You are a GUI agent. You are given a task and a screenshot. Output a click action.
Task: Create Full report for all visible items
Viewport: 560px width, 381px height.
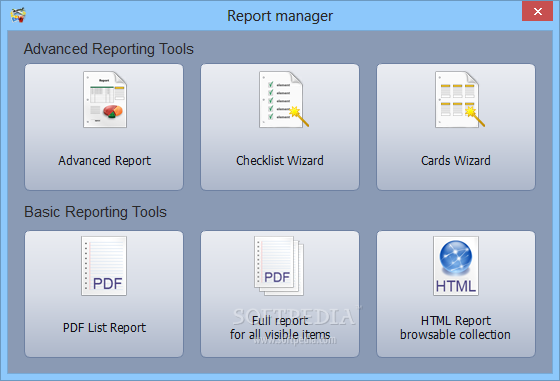point(280,294)
